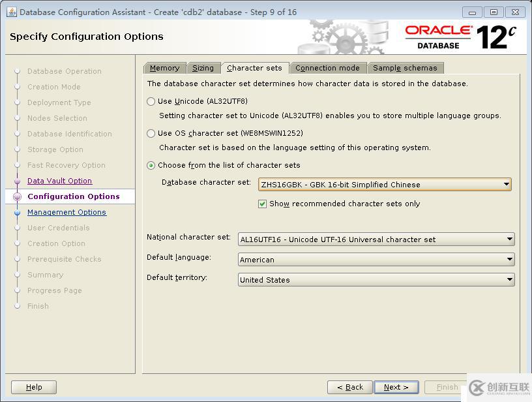Click the Help button
Screen dimensions: 532x402
(34, 387)
